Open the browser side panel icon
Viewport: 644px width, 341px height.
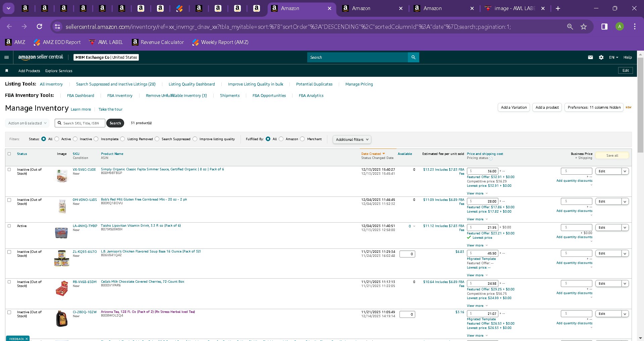[604, 26]
